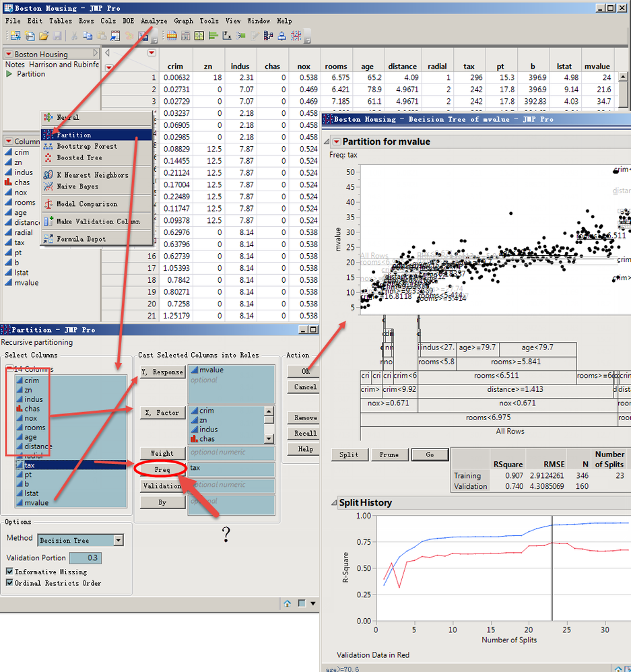Click the Paste clipboard icon
The image size is (631, 672).
coord(102,36)
